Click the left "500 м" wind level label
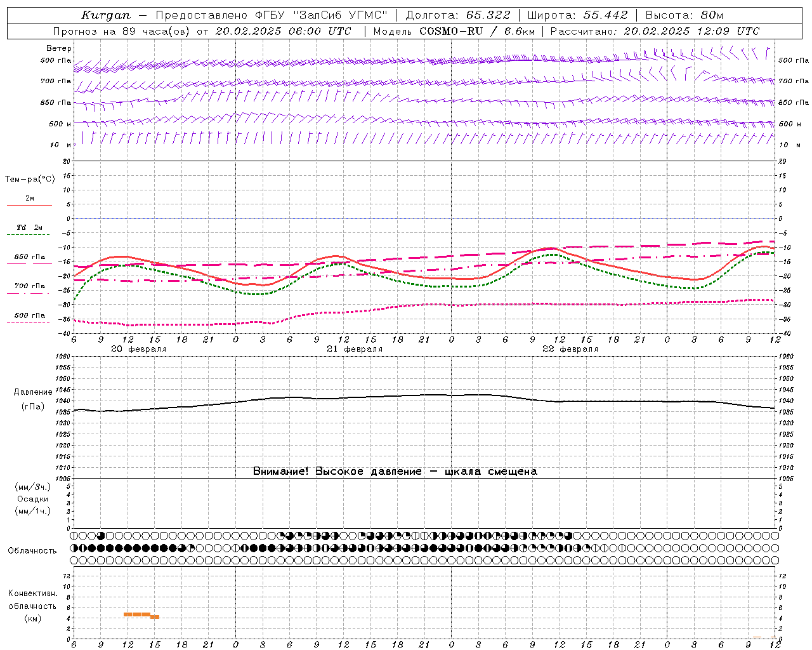This screenshot has width=812, height=650. [60, 124]
